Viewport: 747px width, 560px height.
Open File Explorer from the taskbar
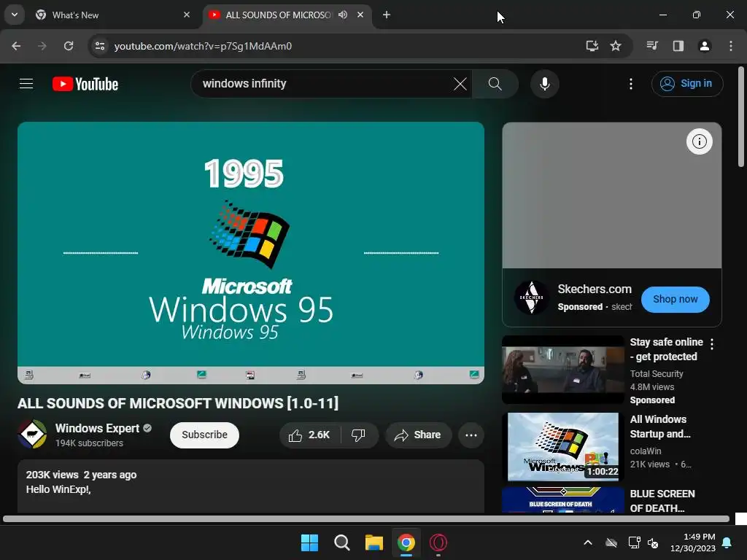[x=374, y=542]
